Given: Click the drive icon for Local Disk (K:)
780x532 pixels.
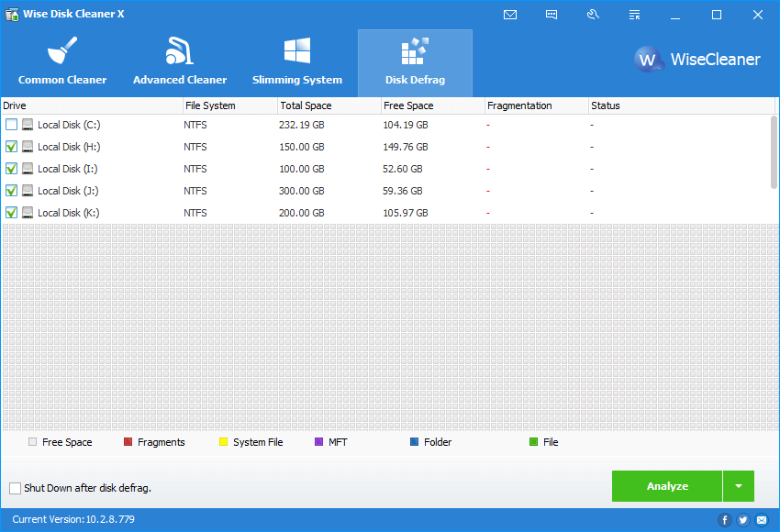Looking at the screenshot, I should coord(28,213).
